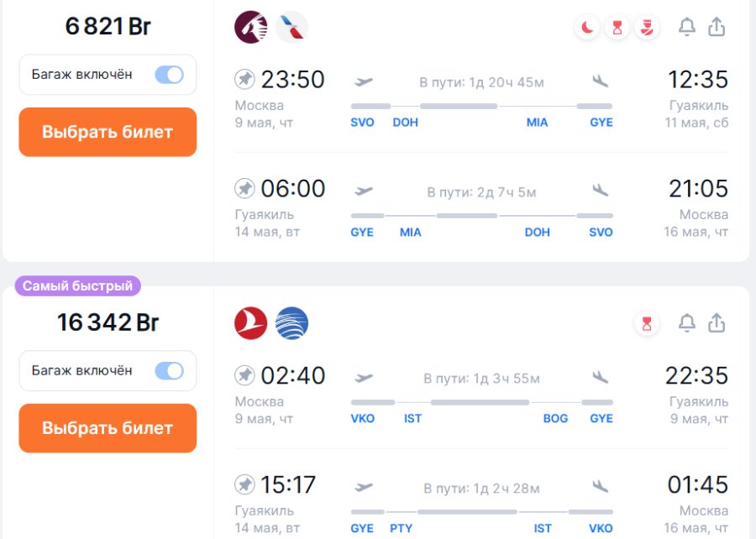Click the 'Самый быстрый' badge
Screen dimensions: 756x539
click(77, 286)
